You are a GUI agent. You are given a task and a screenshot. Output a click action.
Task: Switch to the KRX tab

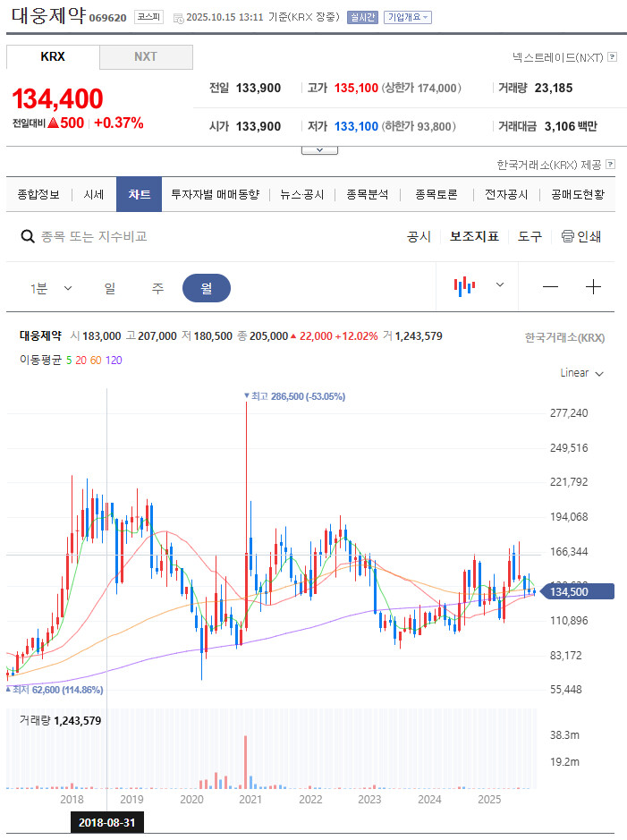(x=53, y=56)
